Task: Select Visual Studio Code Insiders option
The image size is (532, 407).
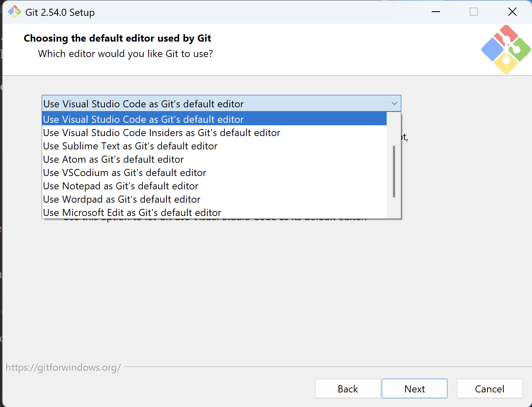Action: 162,133
